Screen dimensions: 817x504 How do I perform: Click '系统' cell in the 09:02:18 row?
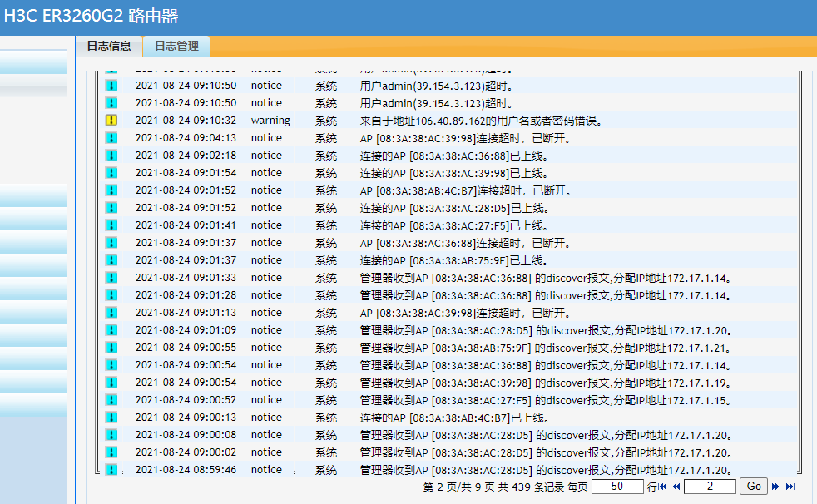click(326, 156)
